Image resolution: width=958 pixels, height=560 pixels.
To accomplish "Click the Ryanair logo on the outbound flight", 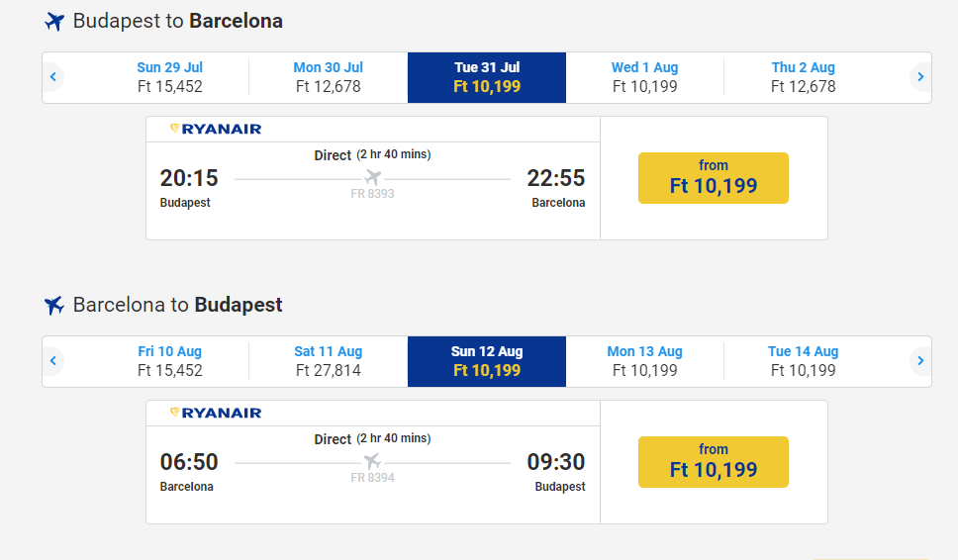I will pyautogui.click(x=216, y=129).
